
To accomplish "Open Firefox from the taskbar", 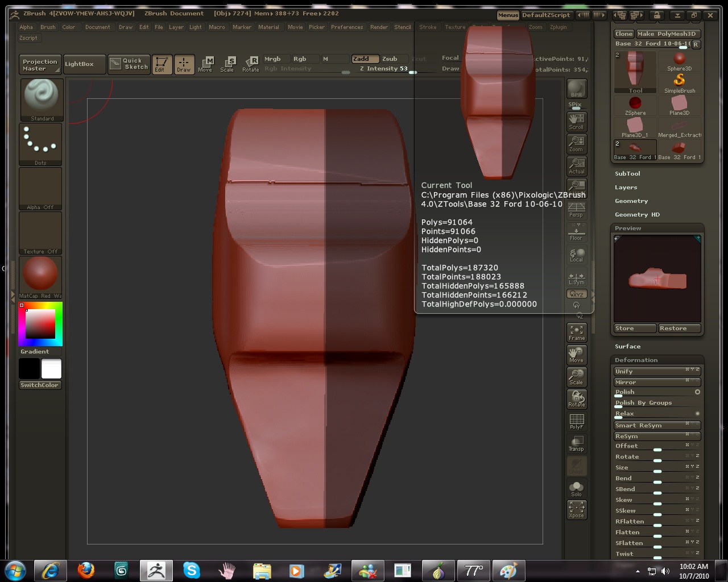I will (x=86, y=570).
